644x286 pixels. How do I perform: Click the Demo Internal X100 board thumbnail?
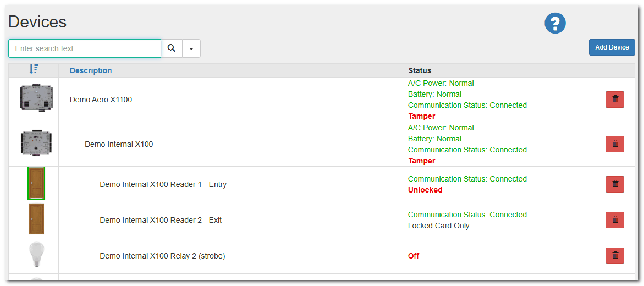36,144
